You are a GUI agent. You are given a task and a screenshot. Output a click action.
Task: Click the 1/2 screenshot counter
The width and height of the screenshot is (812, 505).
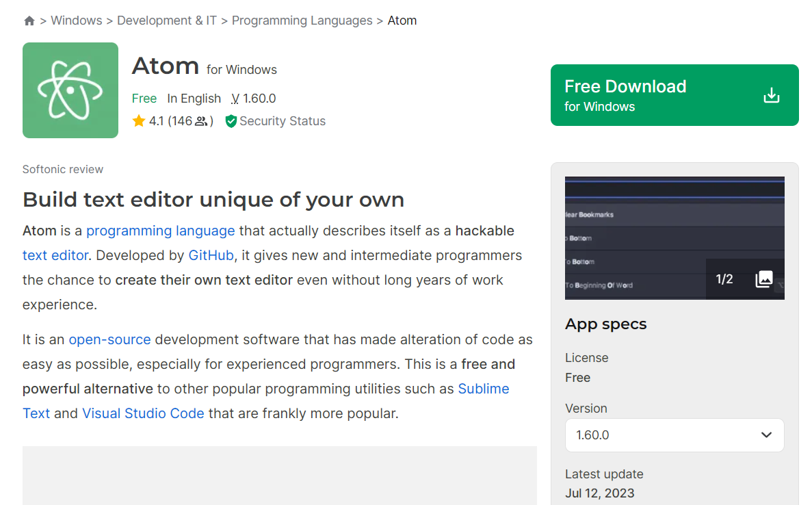724,279
